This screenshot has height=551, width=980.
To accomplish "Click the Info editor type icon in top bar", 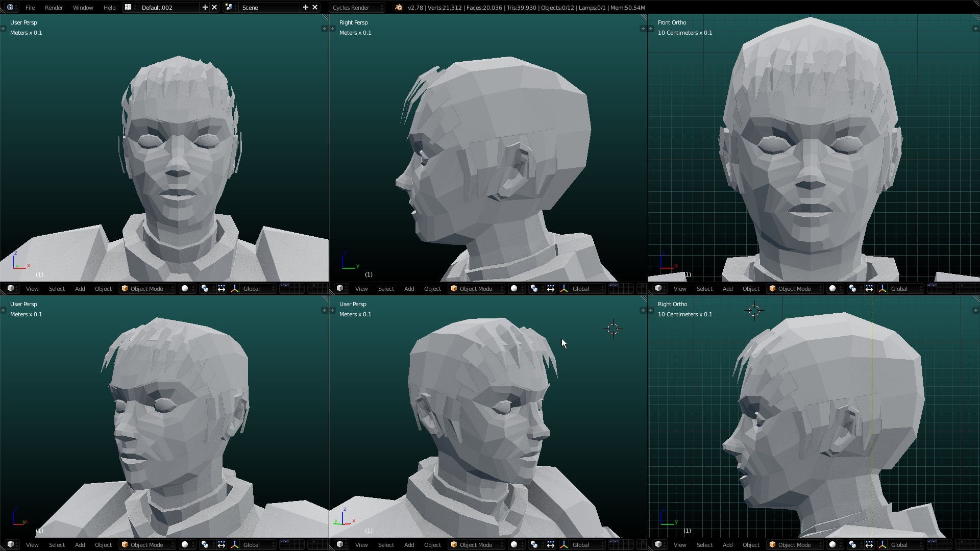I will [x=10, y=8].
